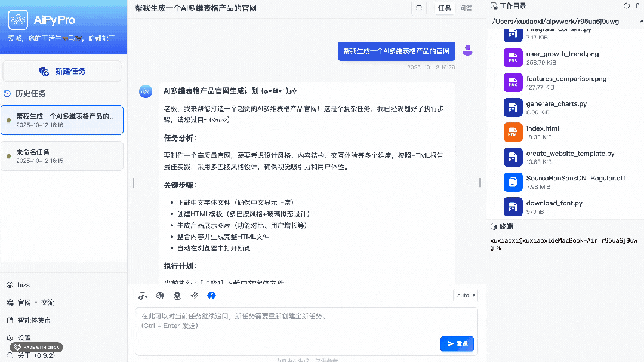644x362 pixels.
Task: Select the 任务 tab
Action: (x=444, y=8)
